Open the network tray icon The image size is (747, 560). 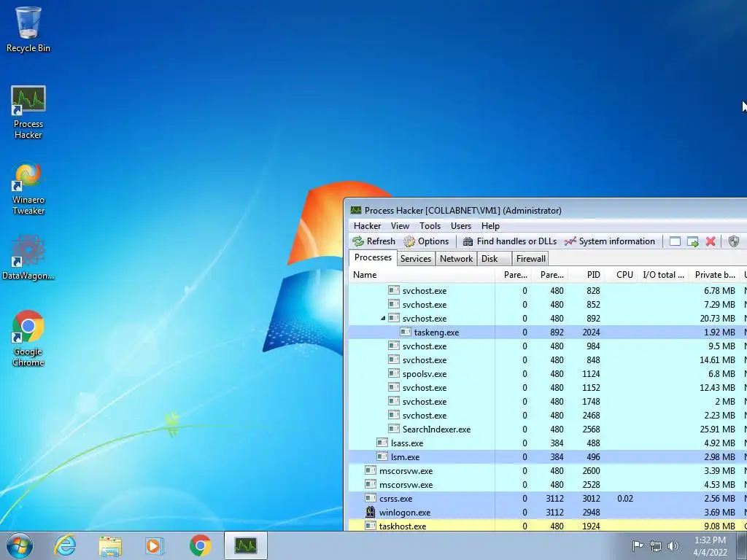[x=656, y=545]
